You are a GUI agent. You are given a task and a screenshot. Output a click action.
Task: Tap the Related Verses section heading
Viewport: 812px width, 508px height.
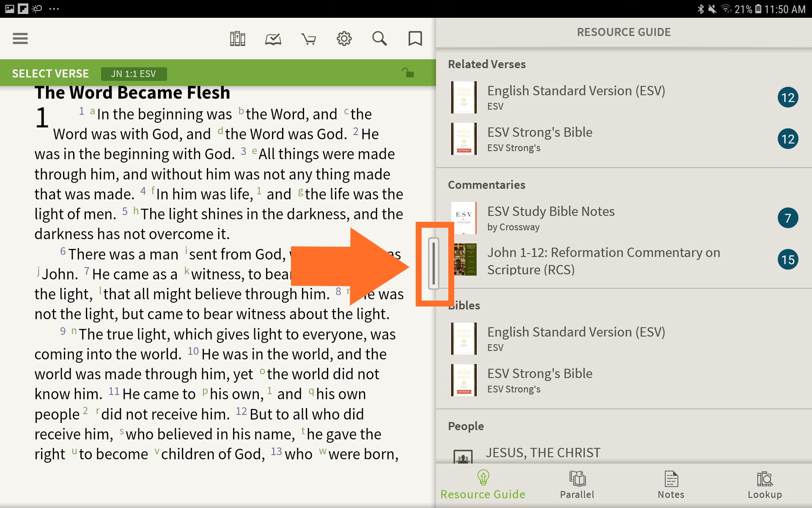(487, 64)
